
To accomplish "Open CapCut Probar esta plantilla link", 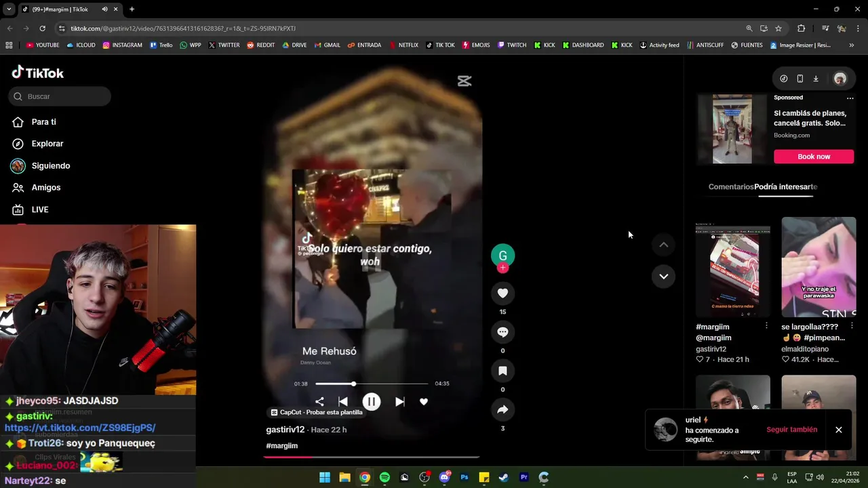I will tap(317, 412).
